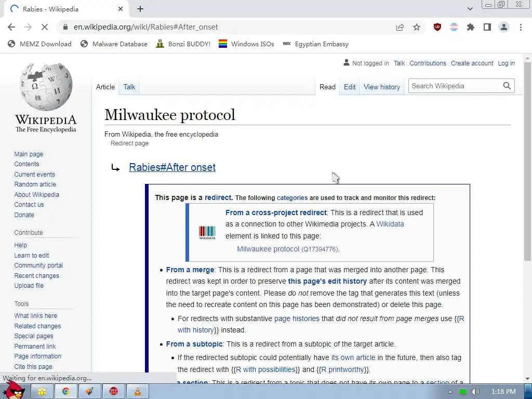Open the Extensions puzzle piece menu

[471, 27]
